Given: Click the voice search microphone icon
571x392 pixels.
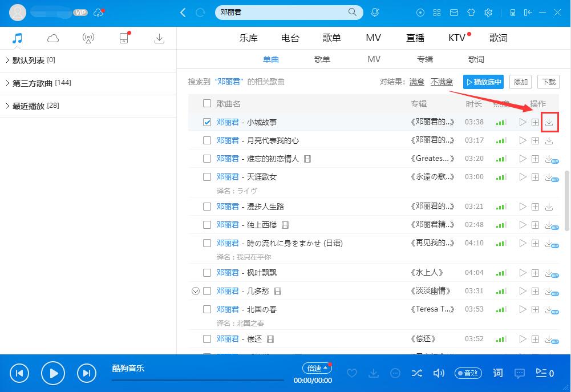Looking at the screenshot, I should [x=375, y=12].
